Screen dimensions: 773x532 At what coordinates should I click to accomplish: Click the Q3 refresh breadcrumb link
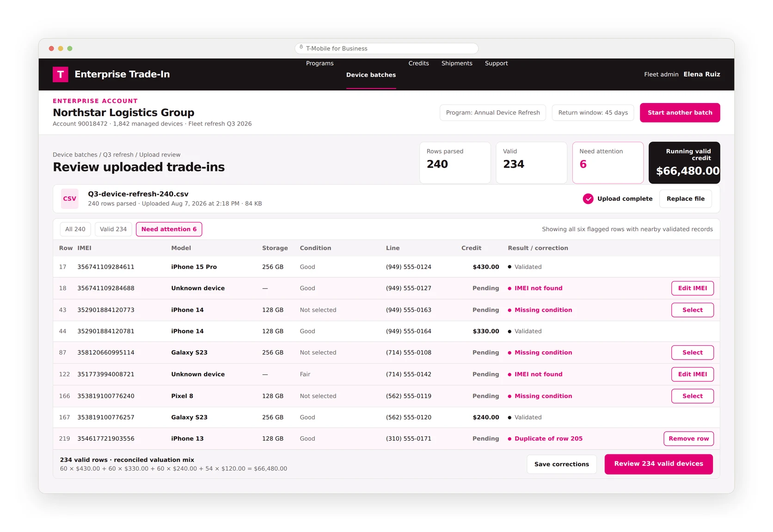pos(118,155)
